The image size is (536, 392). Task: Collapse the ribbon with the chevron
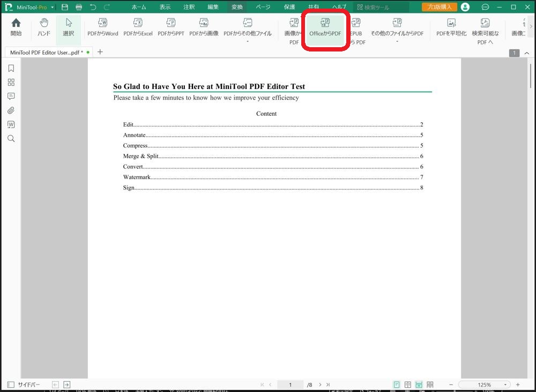pos(527,53)
